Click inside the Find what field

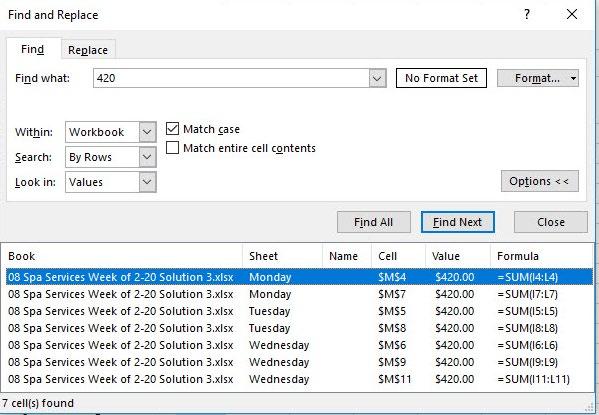[232, 78]
